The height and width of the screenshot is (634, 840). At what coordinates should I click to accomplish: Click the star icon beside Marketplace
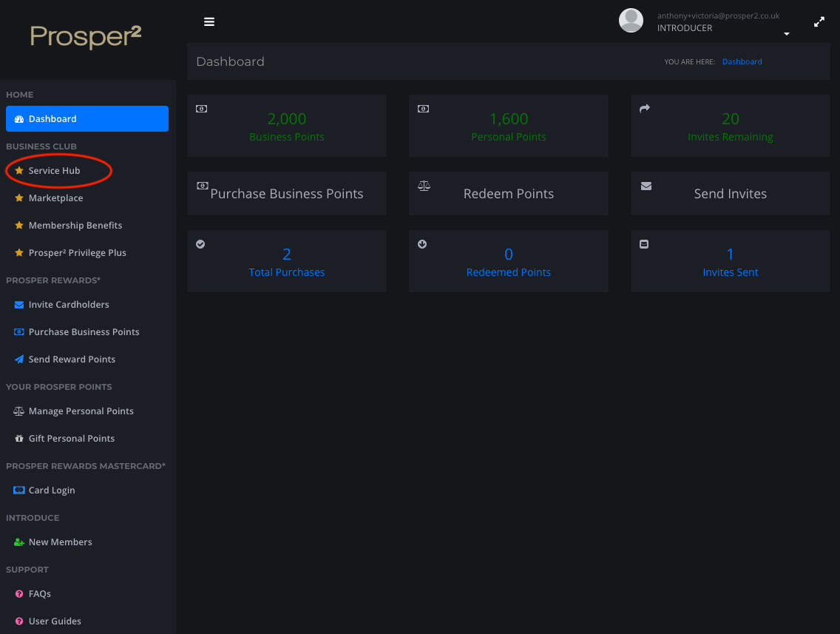click(x=18, y=198)
